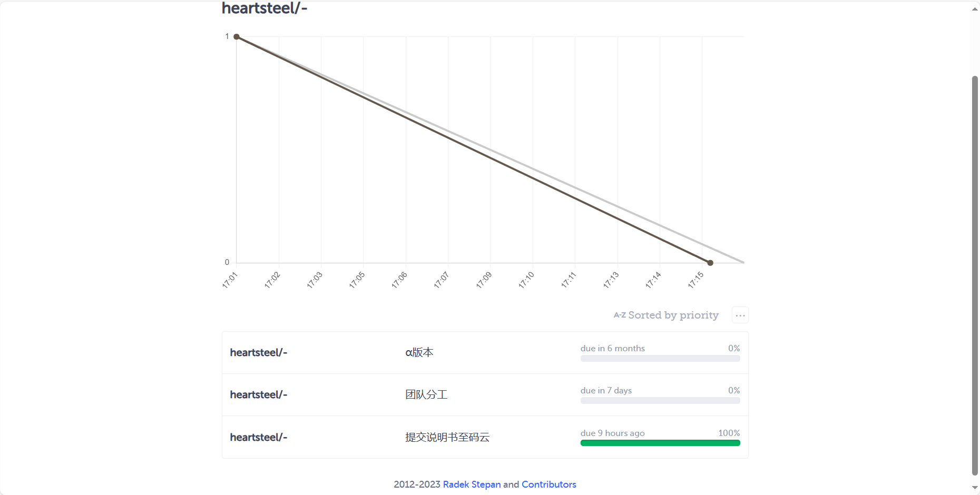Click the scrollbar down arrow
Image resolution: width=980 pixels, height=495 pixels.
coord(975,488)
